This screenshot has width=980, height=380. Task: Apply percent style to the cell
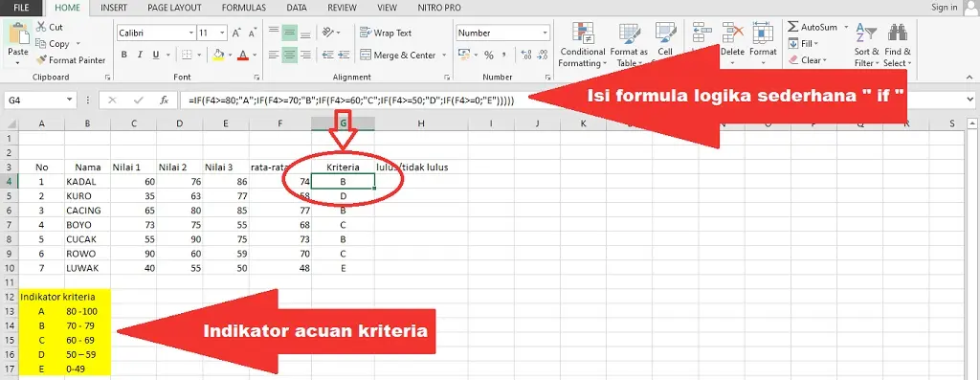[x=488, y=55]
